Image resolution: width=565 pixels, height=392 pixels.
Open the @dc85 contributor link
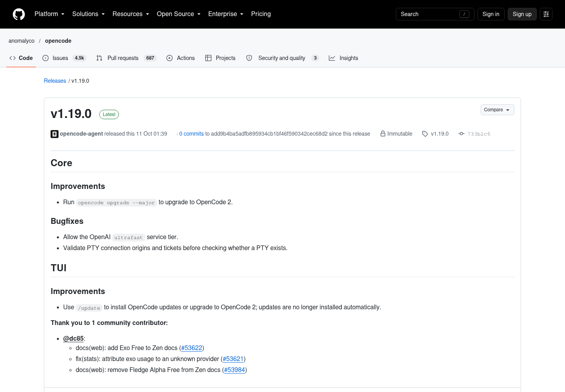[73, 339]
